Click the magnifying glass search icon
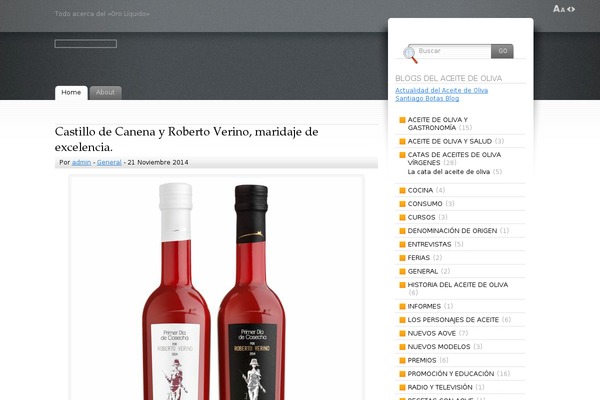The image size is (600, 400). (410, 54)
